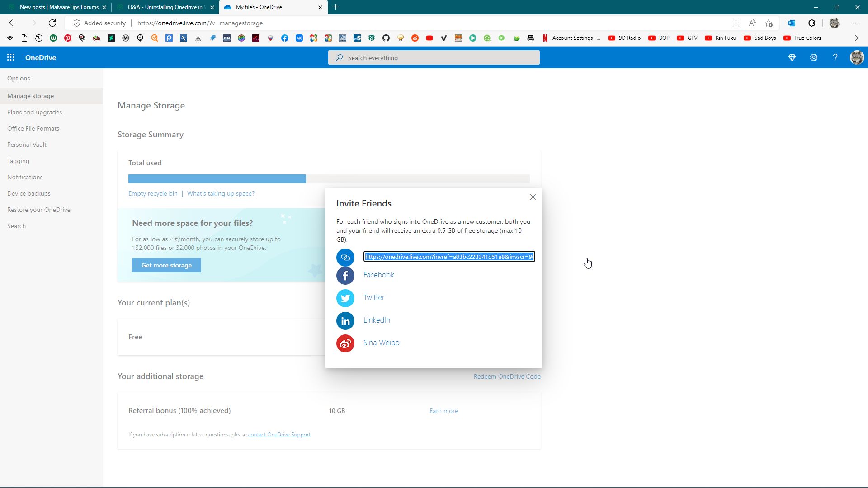
Task: Open the Netflix Account Settings bookmark
Action: (571, 38)
